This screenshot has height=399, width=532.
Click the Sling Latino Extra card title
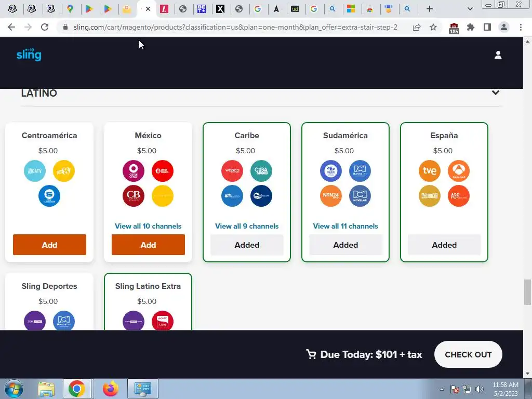[x=148, y=286]
